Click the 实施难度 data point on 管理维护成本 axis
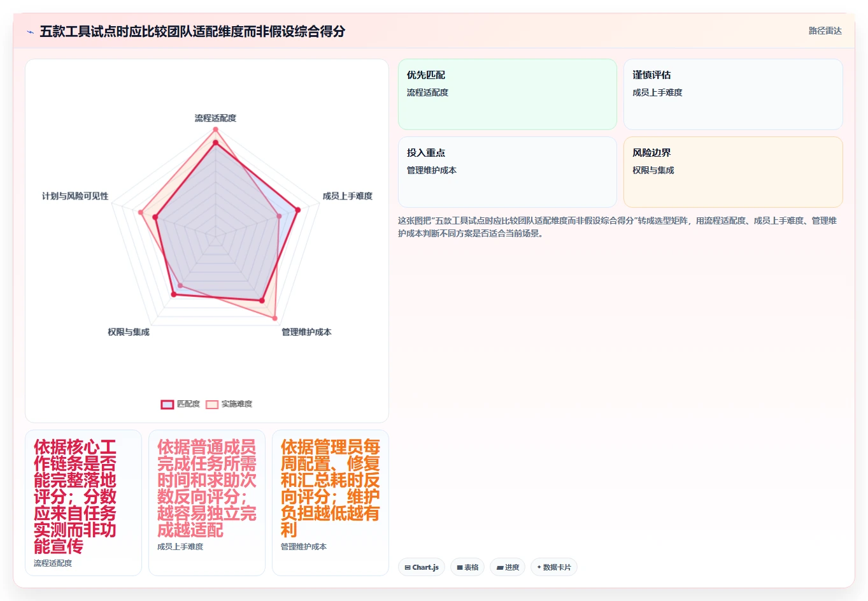868x601 pixels. click(275, 317)
